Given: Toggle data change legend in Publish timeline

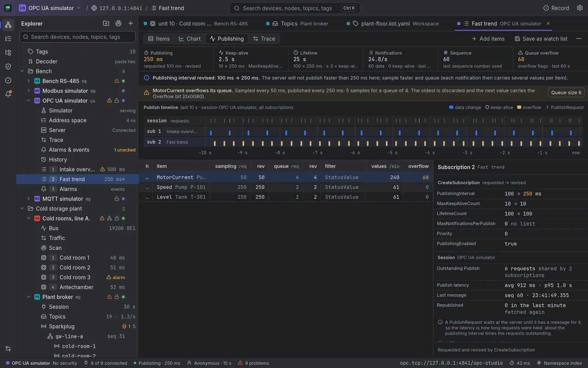Looking at the screenshot, I should pos(465,107).
